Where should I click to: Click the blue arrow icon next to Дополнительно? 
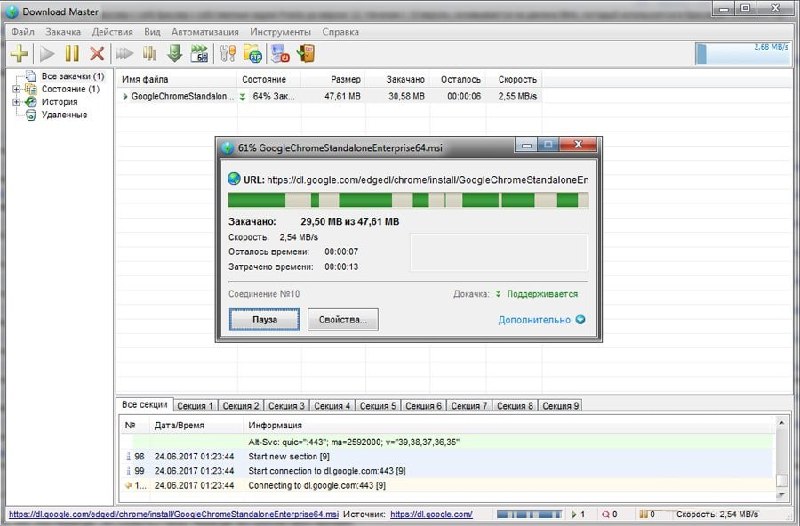(580, 319)
